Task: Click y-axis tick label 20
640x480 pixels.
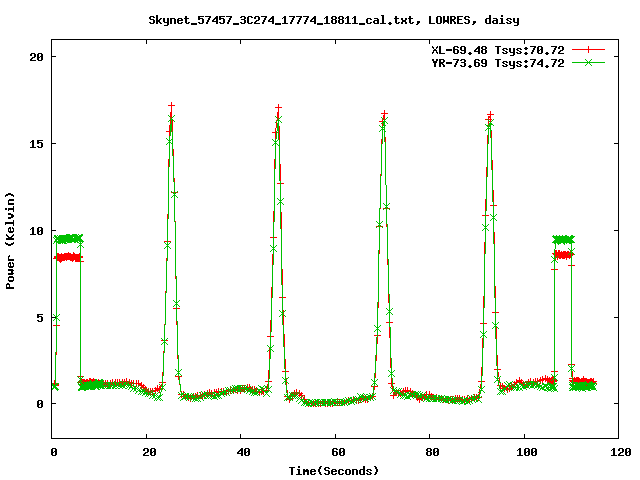Action: point(36,57)
